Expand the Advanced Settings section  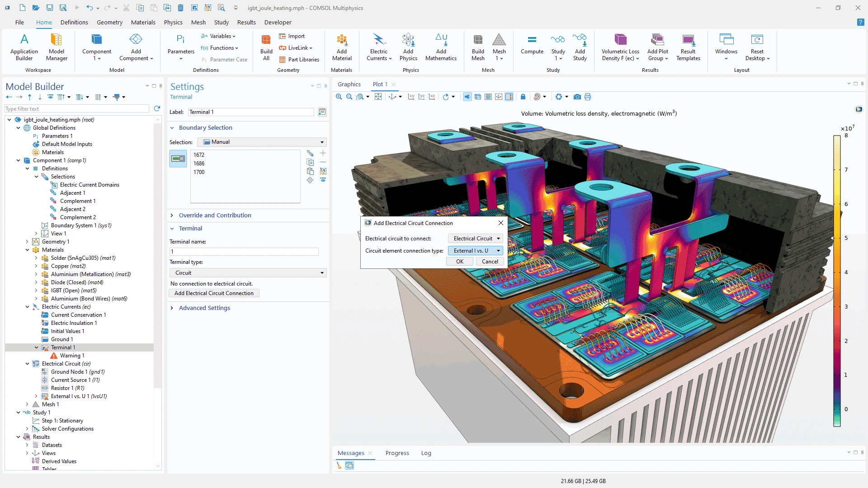pos(204,308)
